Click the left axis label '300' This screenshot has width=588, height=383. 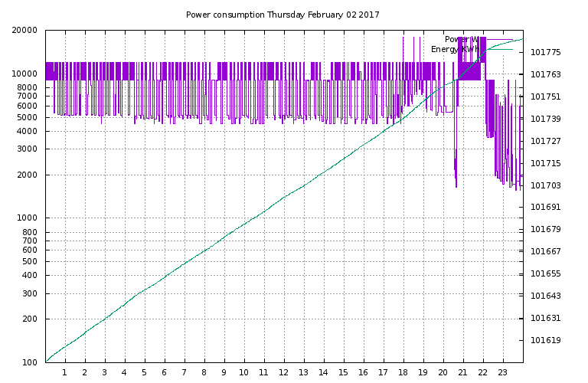(30, 293)
